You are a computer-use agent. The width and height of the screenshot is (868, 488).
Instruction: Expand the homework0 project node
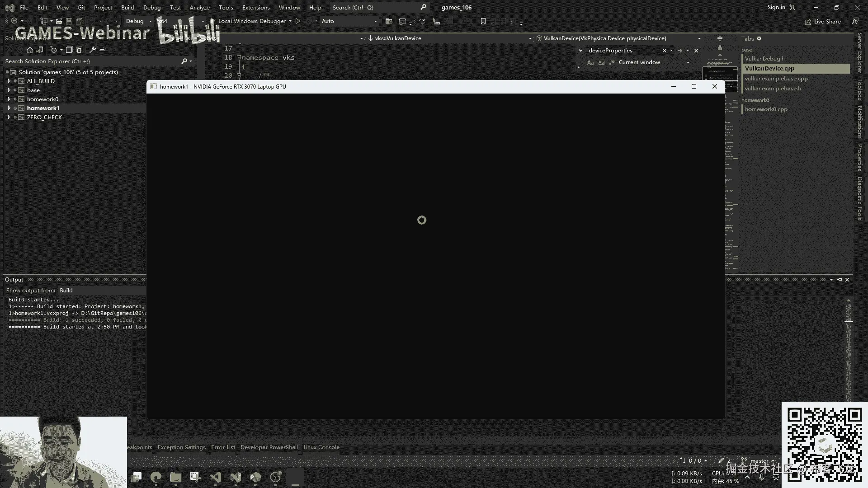click(9, 99)
